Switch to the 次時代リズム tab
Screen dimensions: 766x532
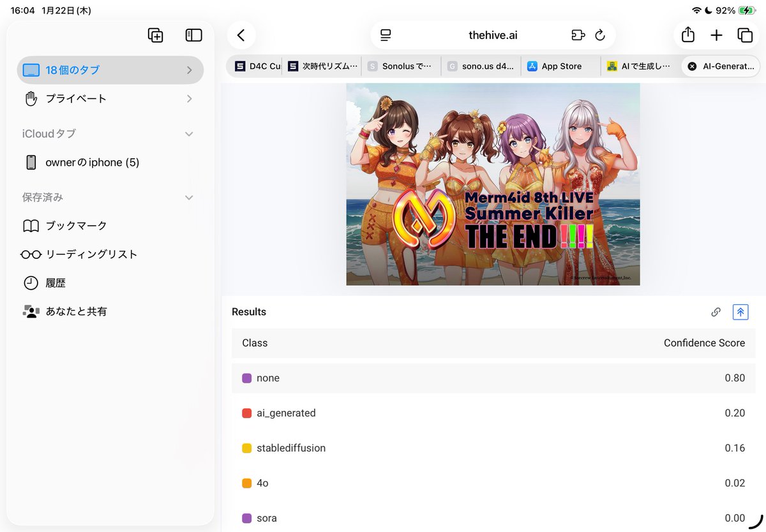322,66
